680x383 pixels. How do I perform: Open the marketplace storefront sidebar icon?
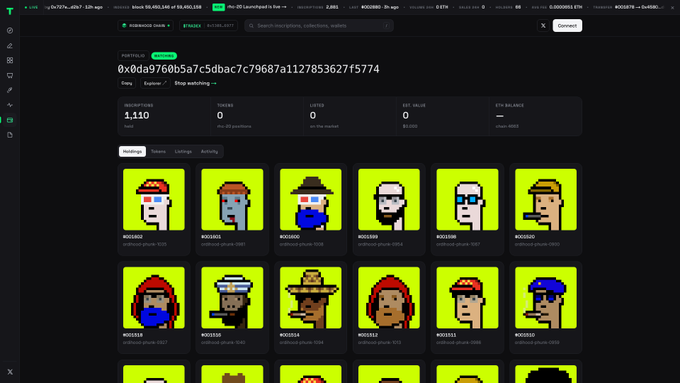tap(10, 75)
